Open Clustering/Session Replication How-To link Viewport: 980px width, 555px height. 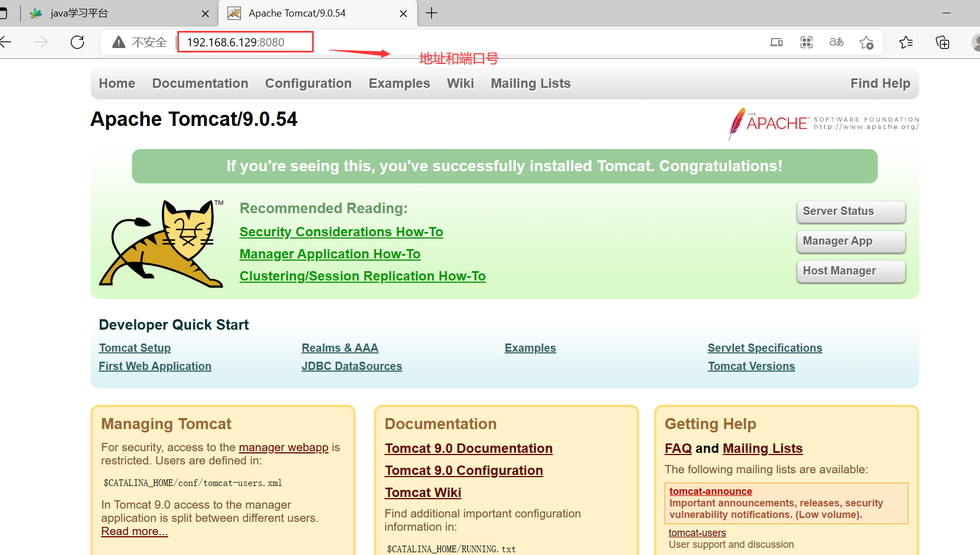tap(362, 276)
